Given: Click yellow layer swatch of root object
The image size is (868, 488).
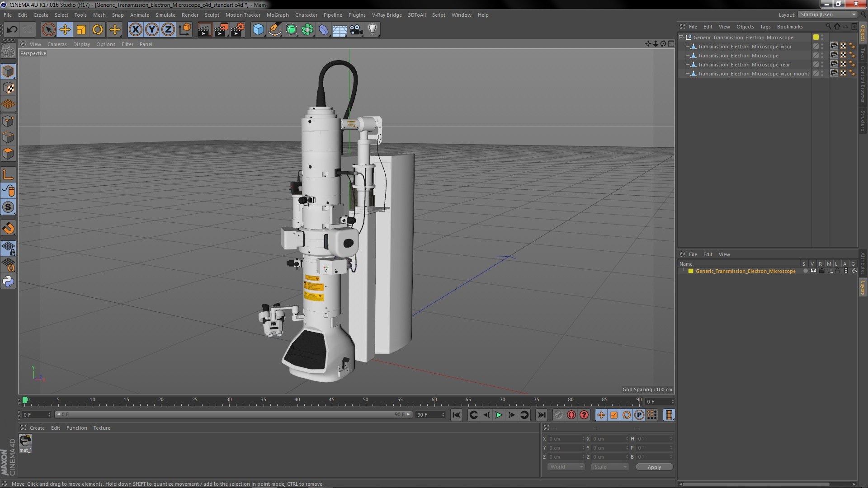Looking at the screenshot, I should point(816,37).
